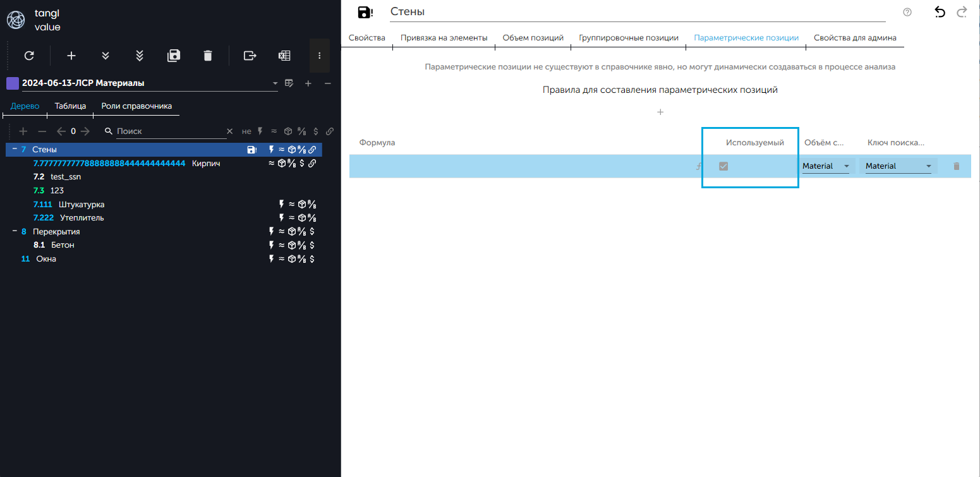Click the save-all floppy disk toolbar icon
The height and width of the screenshot is (477, 980).
[174, 56]
